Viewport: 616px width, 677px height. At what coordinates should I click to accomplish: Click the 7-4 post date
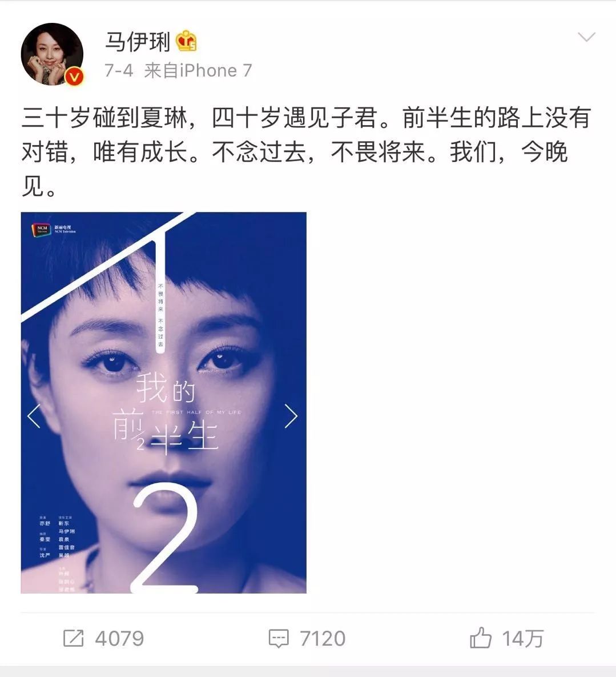tap(119, 70)
